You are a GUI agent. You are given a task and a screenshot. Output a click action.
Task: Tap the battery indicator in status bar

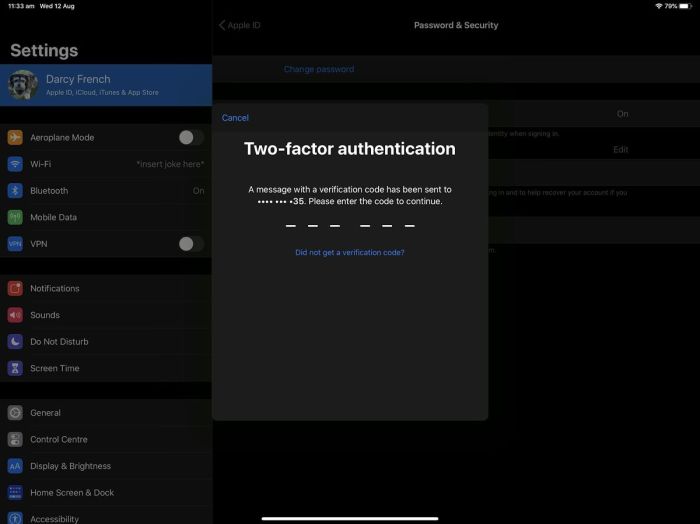click(686, 6)
